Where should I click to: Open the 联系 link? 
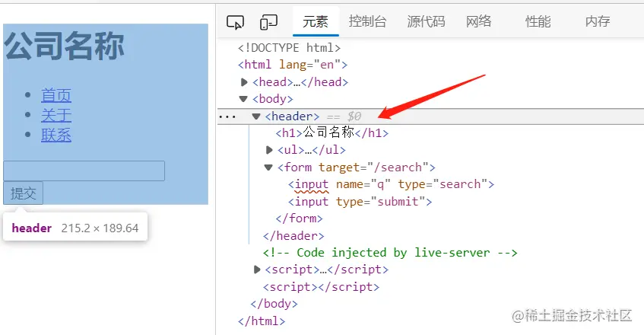coord(56,135)
